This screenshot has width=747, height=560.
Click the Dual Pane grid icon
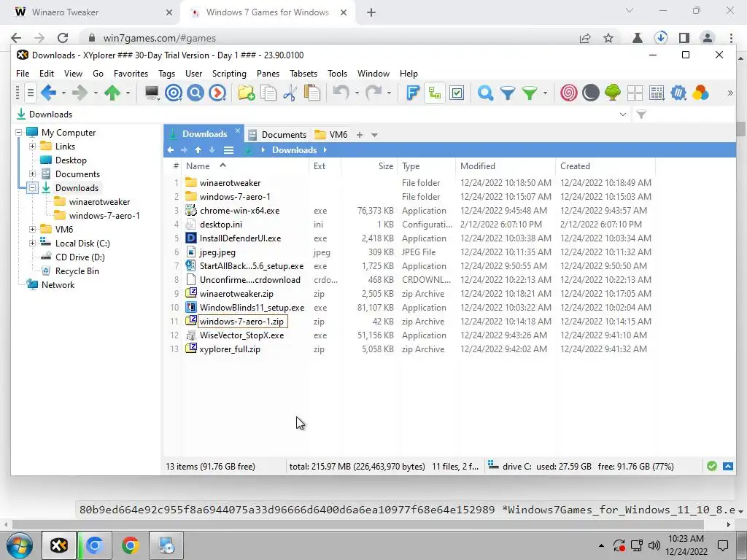pyautogui.click(x=635, y=93)
